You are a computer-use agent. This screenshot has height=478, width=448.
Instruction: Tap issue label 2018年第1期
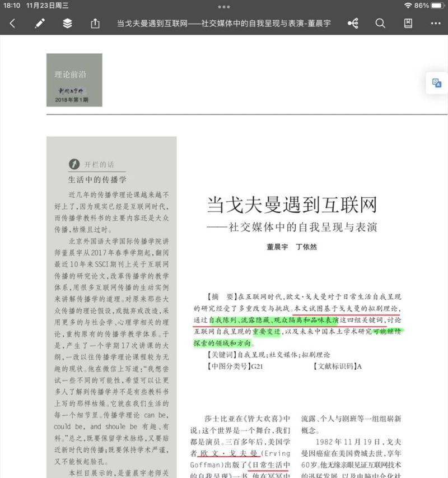point(72,100)
